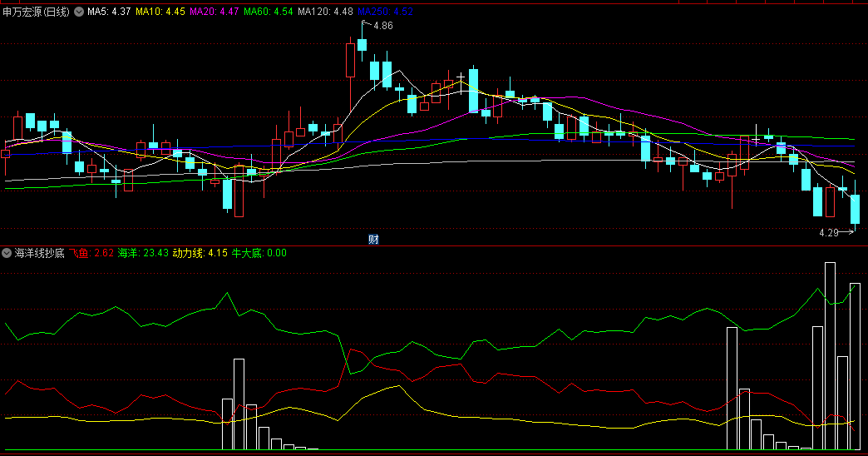
Task: Click the 4.29 low price marker
Action: (829, 233)
